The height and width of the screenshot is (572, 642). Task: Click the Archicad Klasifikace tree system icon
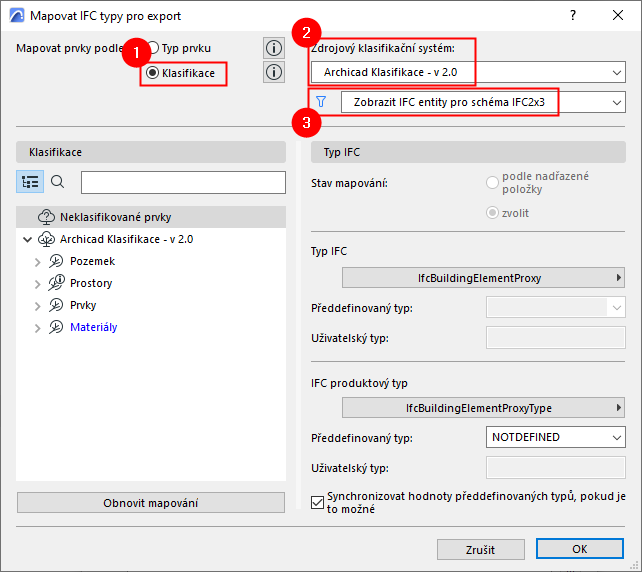(x=46, y=239)
